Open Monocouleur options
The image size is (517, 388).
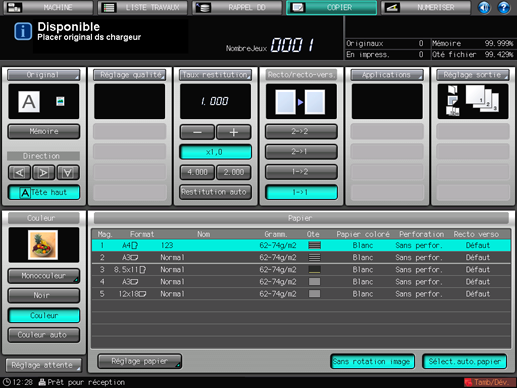point(44,276)
